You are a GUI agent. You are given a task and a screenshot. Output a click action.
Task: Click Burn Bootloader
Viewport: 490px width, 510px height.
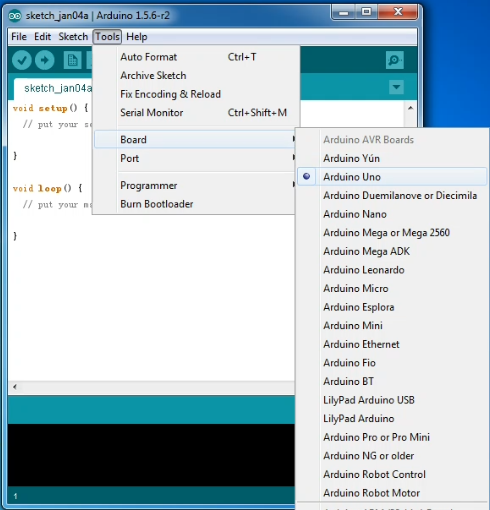tap(195, 204)
